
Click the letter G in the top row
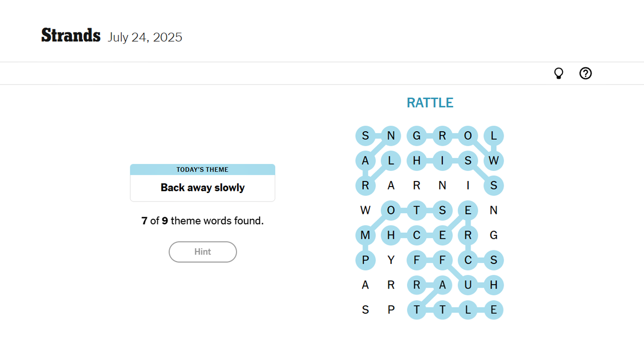click(417, 136)
